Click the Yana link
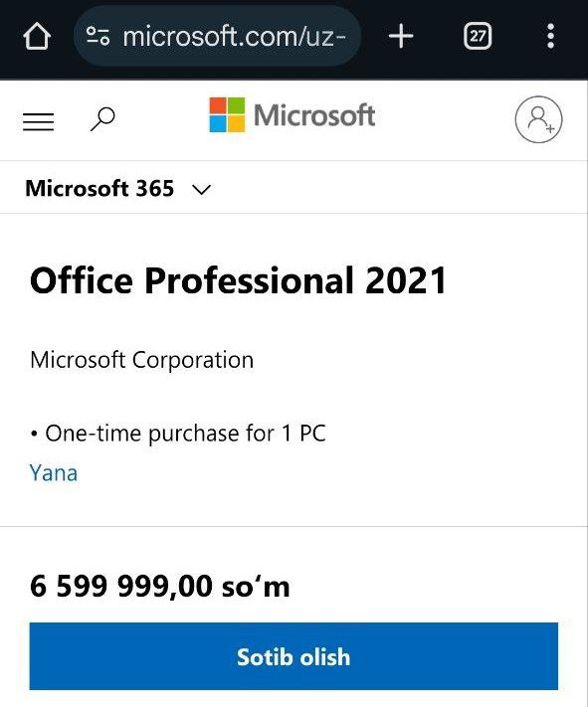Viewport: 588px width, 707px height. click(x=54, y=473)
